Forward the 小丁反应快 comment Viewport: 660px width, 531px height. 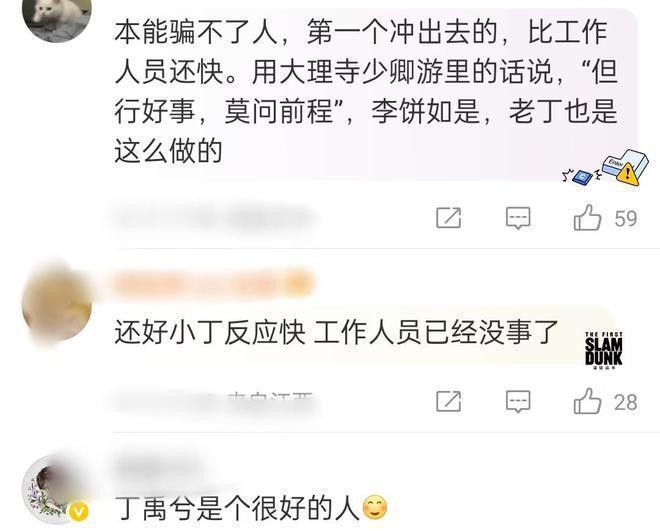pos(449,401)
